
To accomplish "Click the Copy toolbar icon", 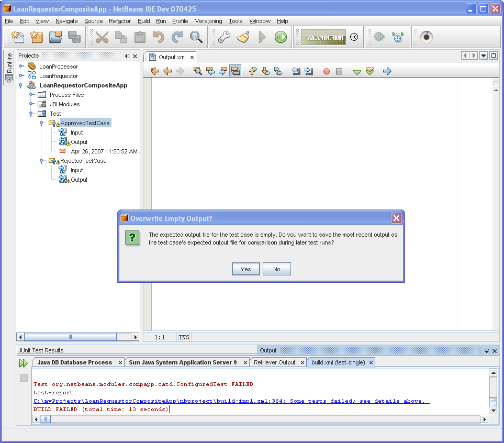I will point(121,37).
